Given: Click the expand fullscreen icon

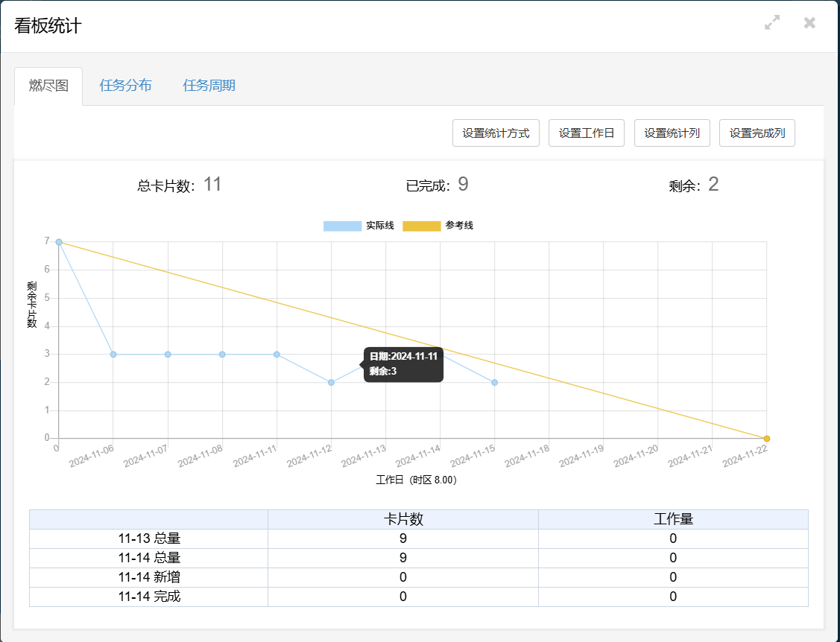Looking at the screenshot, I should (772, 23).
